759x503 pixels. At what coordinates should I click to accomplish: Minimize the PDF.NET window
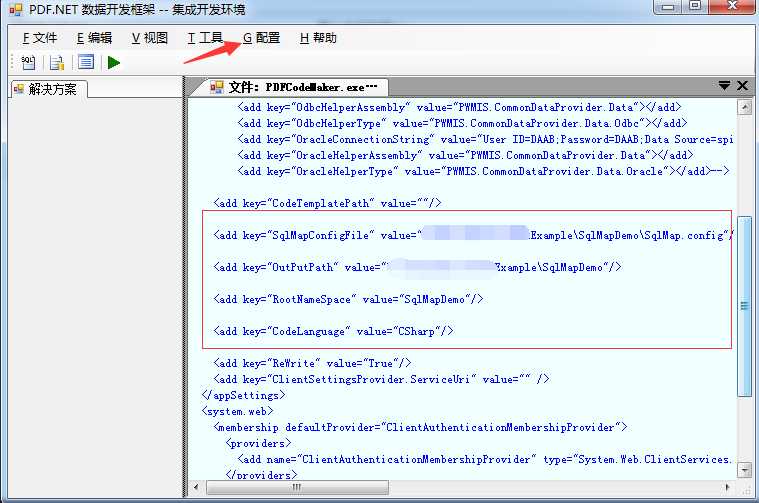(x=668, y=7)
